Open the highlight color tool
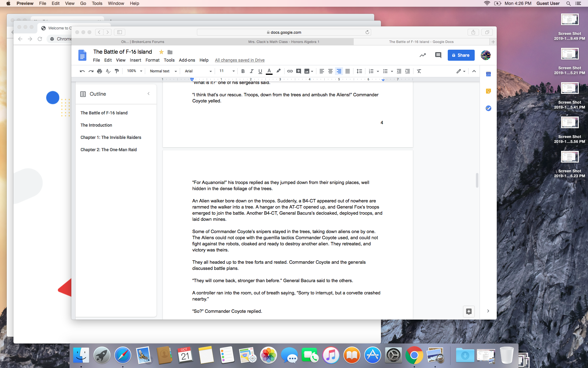 pyautogui.click(x=278, y=71)
